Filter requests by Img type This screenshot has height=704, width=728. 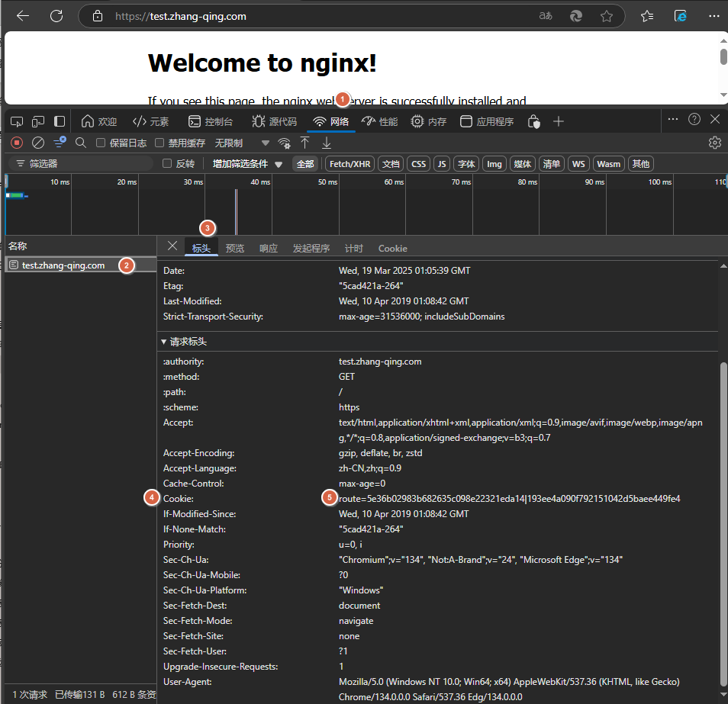point(494,164)
